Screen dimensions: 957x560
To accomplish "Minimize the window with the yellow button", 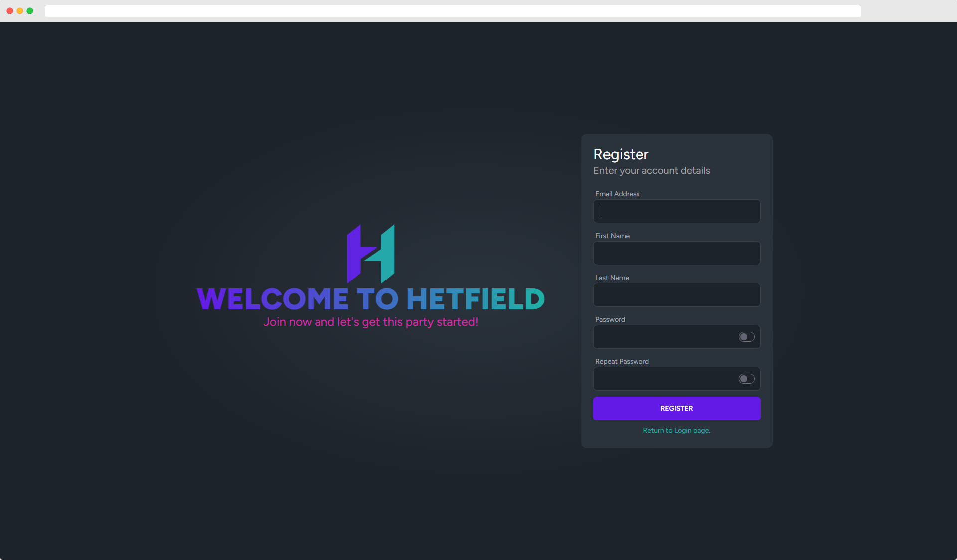I will point(20,10).
